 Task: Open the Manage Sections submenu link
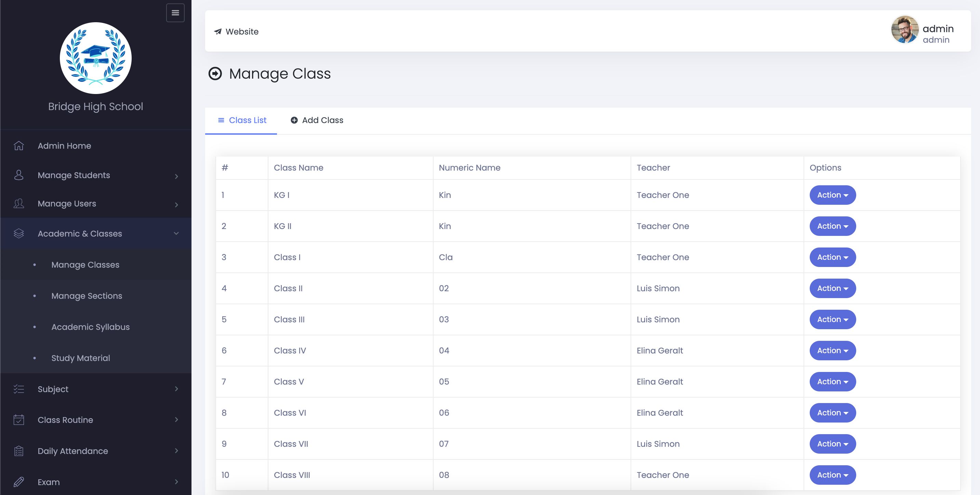[x=87, y=296]
